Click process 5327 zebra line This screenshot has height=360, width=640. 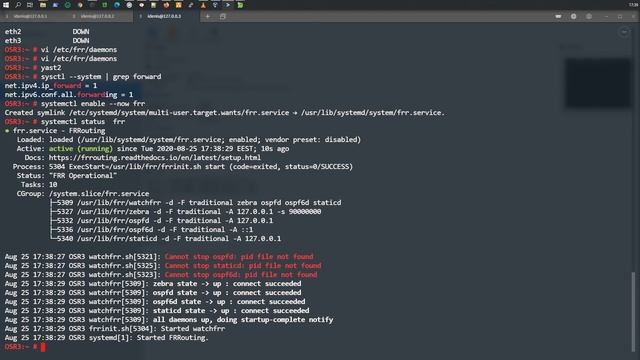click(185, 211)
